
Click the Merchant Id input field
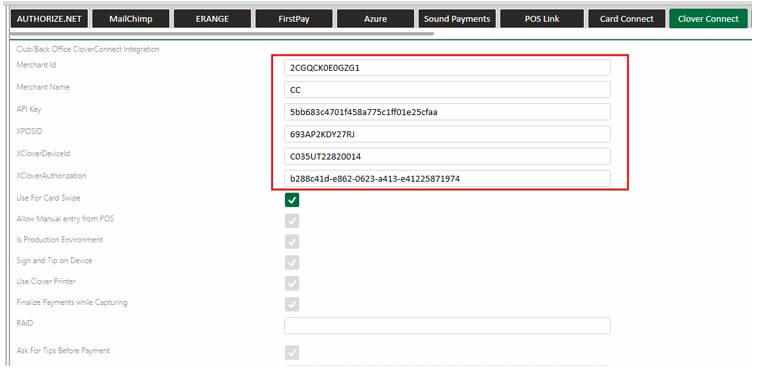pos(447,68)
